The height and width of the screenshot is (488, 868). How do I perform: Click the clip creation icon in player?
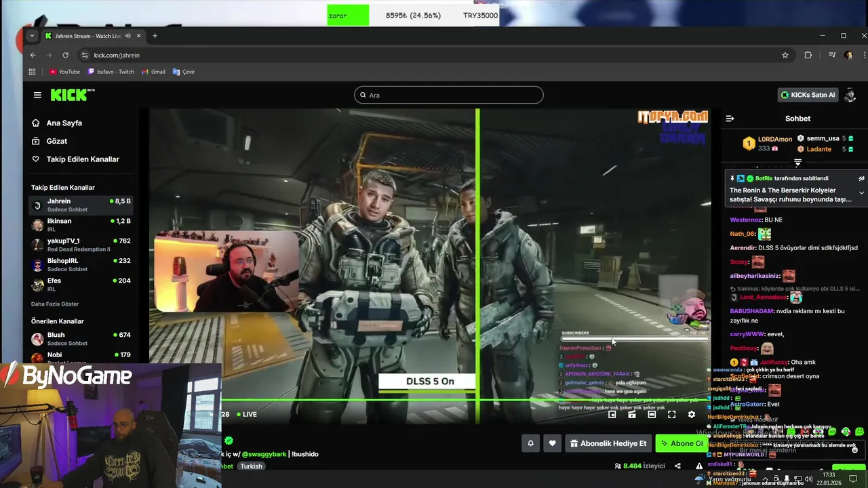click(631, 414)
